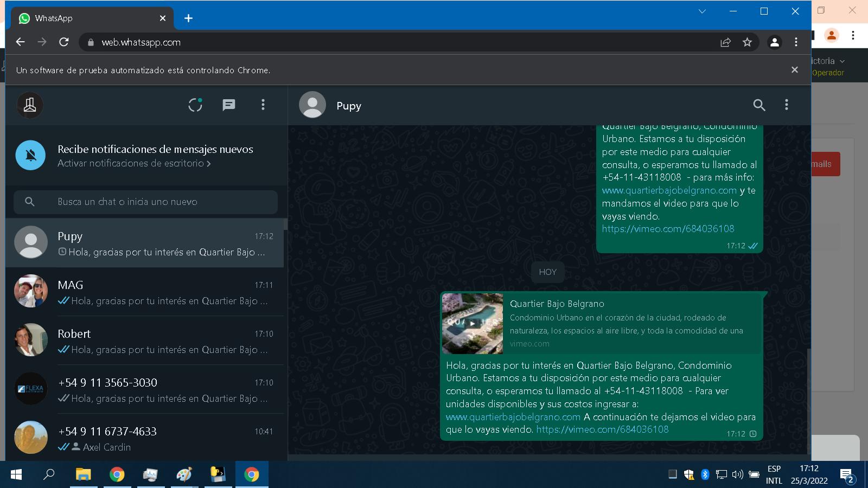Open the background window three-dot menu
This screenshot has height=488, width=868.
pos(853,35)
